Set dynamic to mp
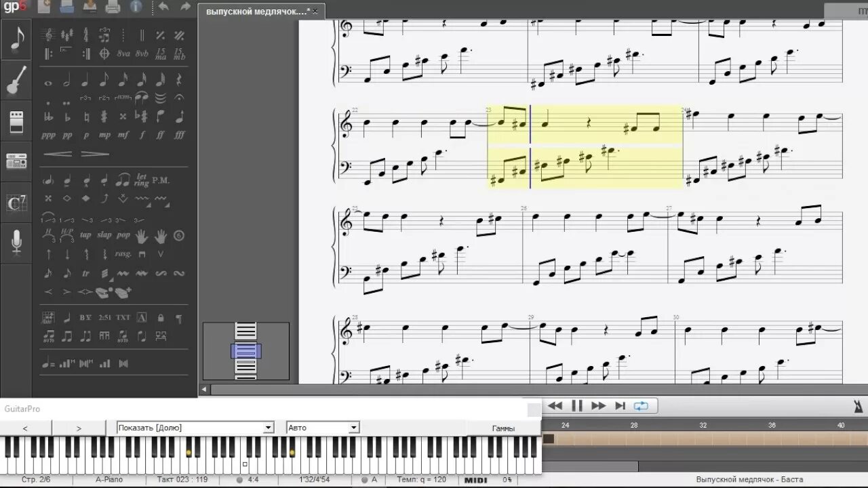 coord(104,135)
